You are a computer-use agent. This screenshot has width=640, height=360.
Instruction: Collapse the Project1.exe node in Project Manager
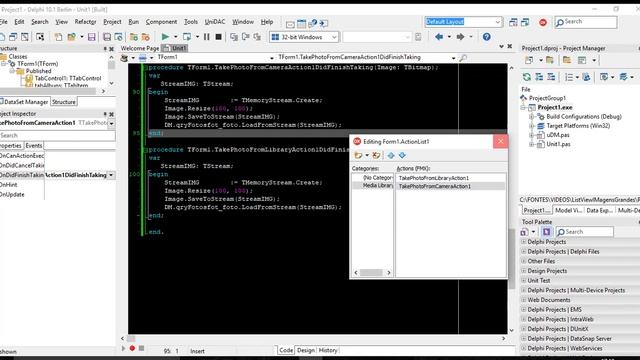coord(523,108)
